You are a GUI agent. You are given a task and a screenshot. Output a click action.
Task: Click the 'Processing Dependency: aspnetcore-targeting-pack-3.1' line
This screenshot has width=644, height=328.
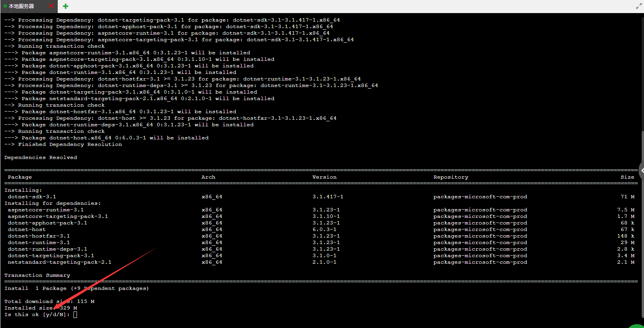click(x=179, y=40)
